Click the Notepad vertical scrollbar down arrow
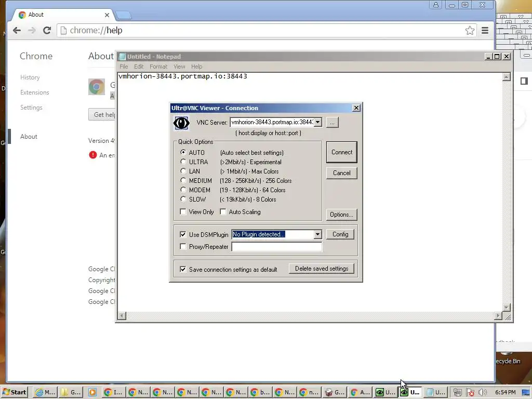532x399 pixels. click(506, 308)
